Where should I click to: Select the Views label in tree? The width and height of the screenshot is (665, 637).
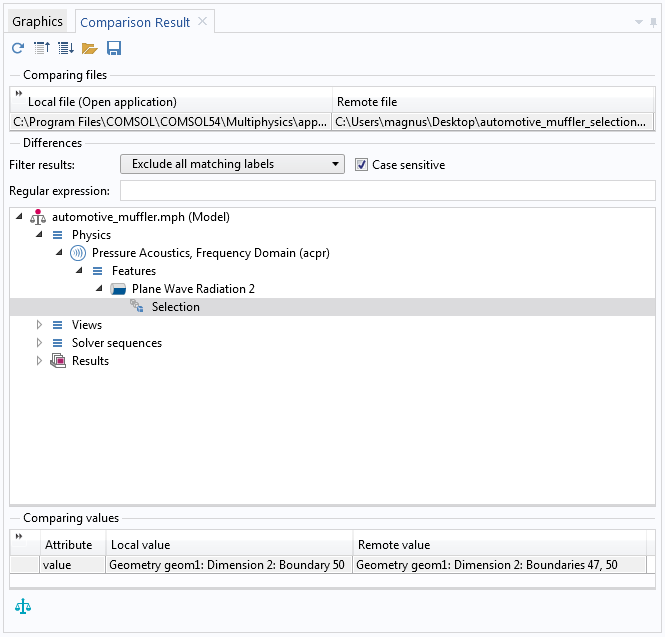(x=87, y=325)
